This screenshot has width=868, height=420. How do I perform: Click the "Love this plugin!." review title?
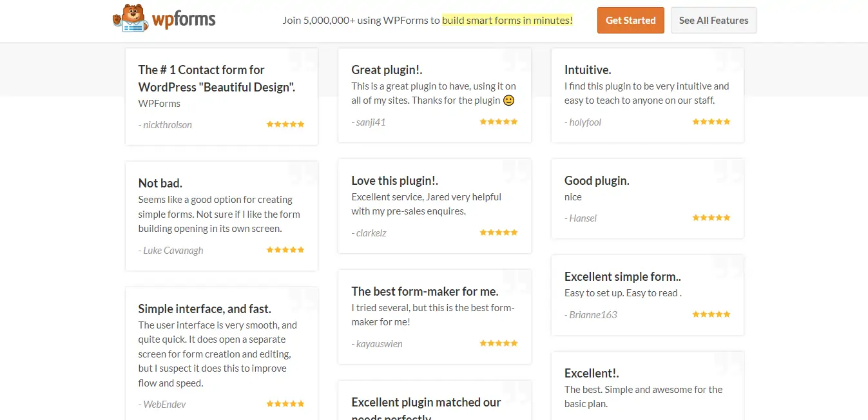click(x=395, y=181)
